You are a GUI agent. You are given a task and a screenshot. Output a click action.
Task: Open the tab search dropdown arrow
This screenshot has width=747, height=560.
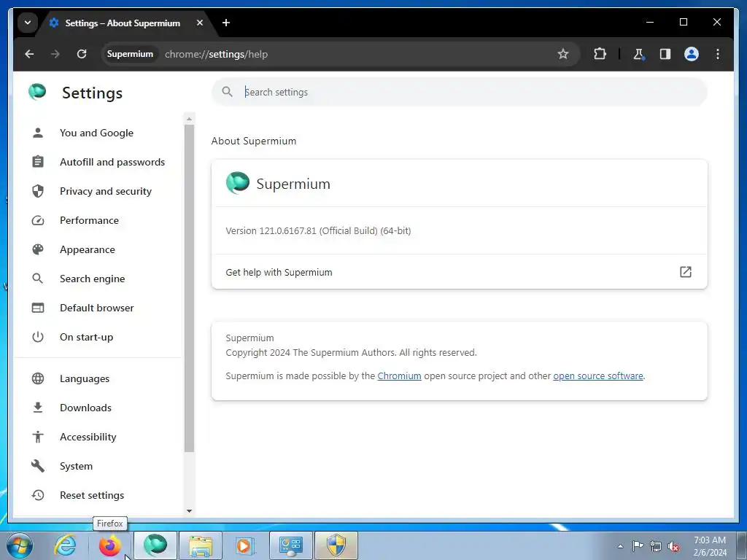tap(28, 23)
